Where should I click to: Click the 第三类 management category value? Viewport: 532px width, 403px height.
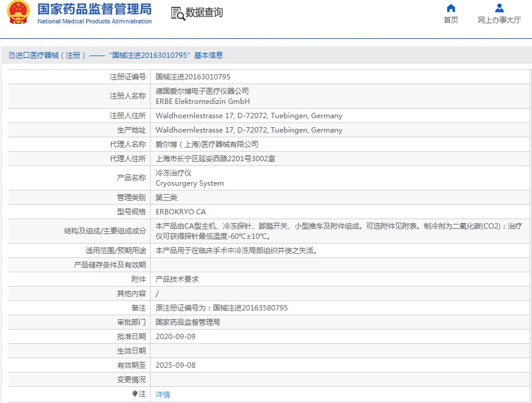(166, 198)
